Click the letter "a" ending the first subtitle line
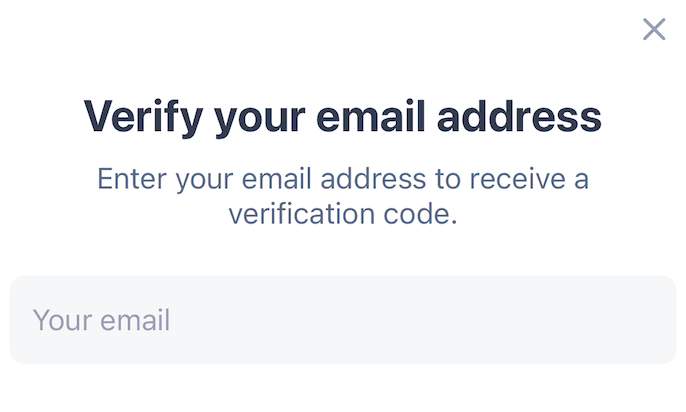 tap(581, 182)
